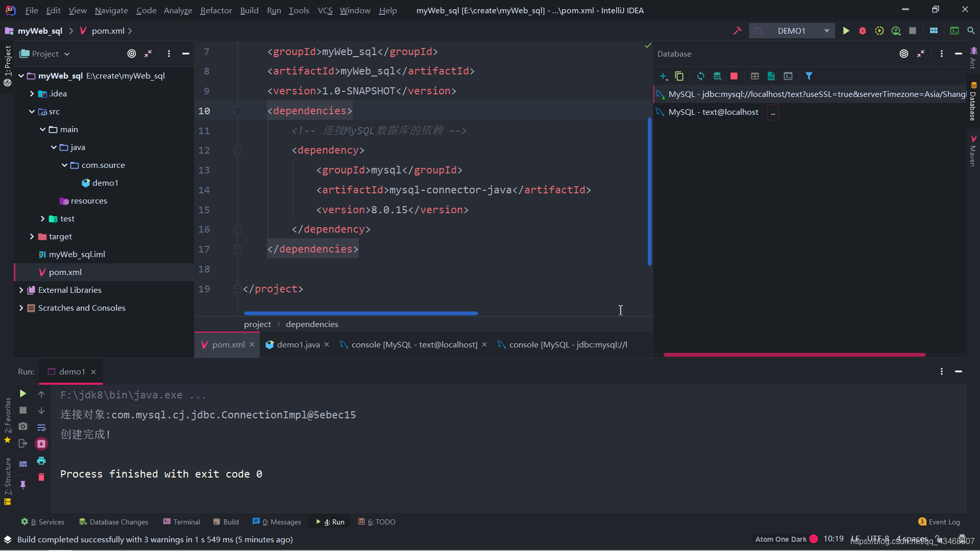
Task: Open the Messages tool window
Action: coord(277,522)
